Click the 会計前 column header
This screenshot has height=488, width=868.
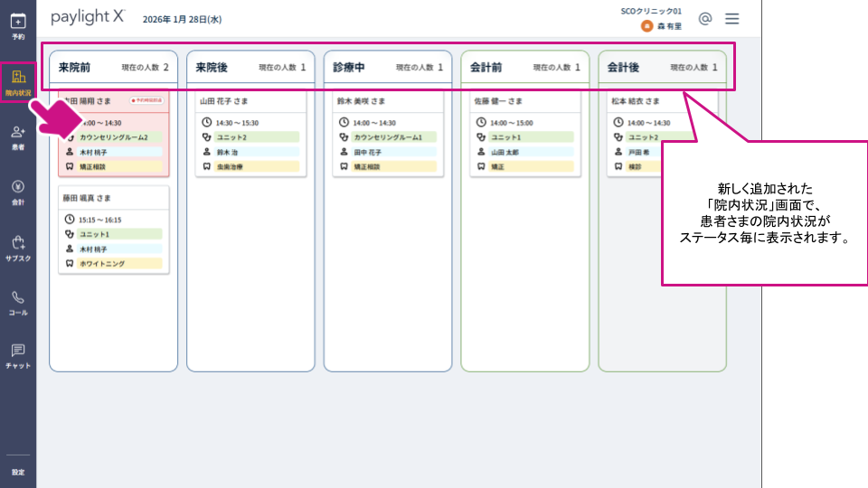tap(525, 68)
